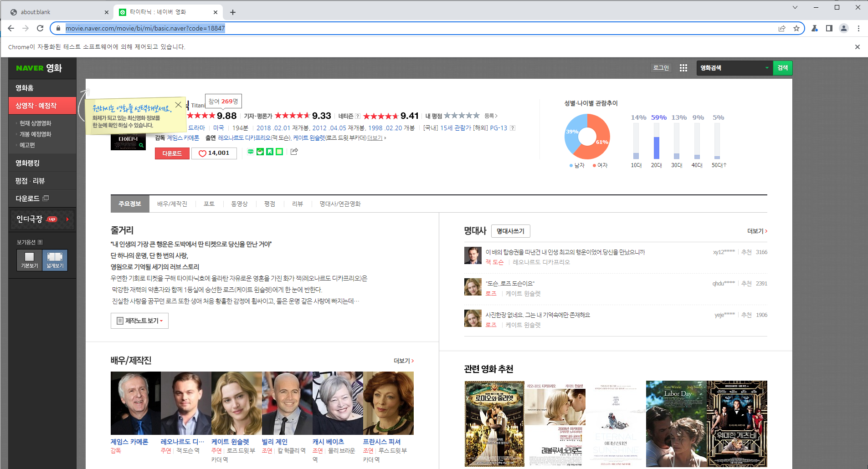868x469 pixels.
Task: Switch to the 배우/제작진 tab
Action: (x=172, y=204)
